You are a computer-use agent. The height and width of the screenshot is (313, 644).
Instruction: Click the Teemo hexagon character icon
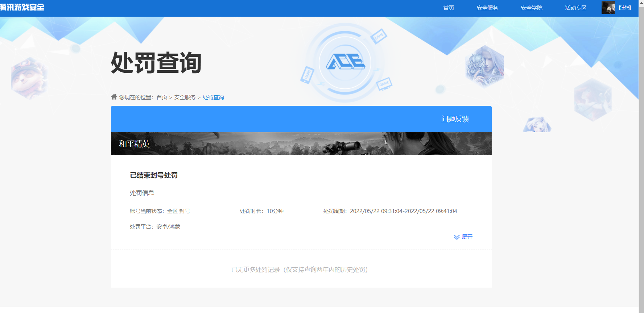tap(29, 78)
